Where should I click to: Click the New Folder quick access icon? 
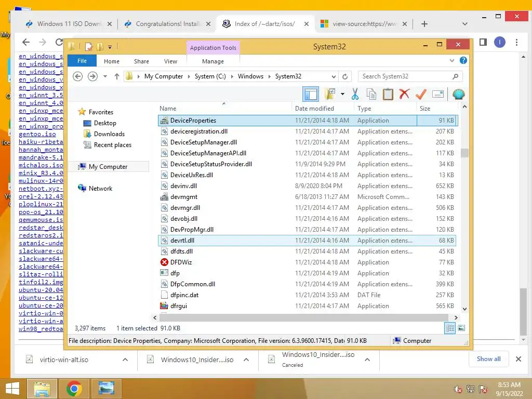coord(100,46)
